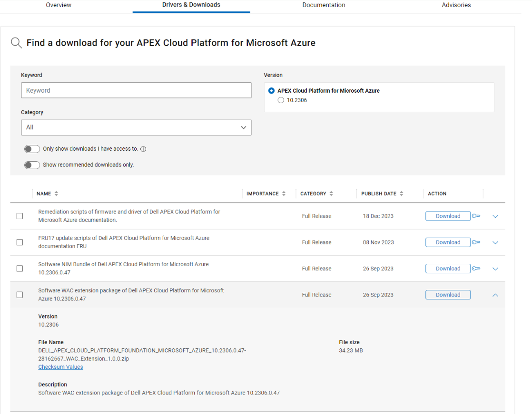This screenshot has height=414, width=532.
Task: Expand details for FRU17 update scripts row
Action: [495, 242]
